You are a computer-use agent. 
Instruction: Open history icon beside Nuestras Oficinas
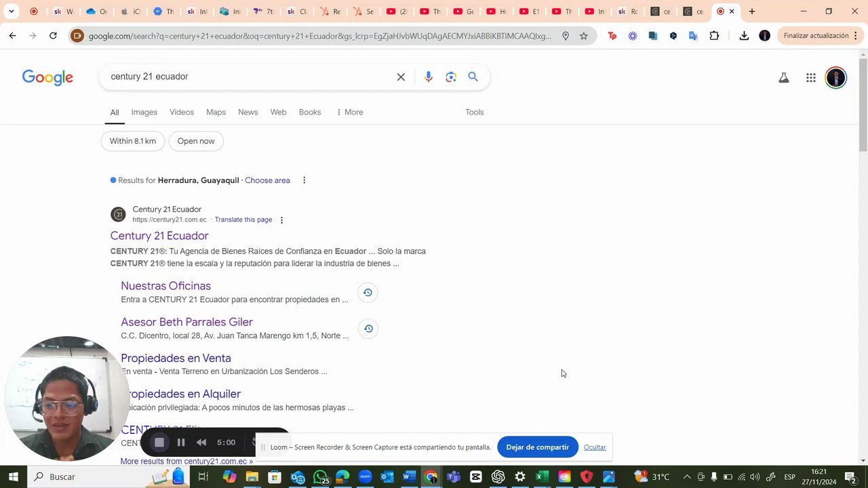[x=368, y=293]
